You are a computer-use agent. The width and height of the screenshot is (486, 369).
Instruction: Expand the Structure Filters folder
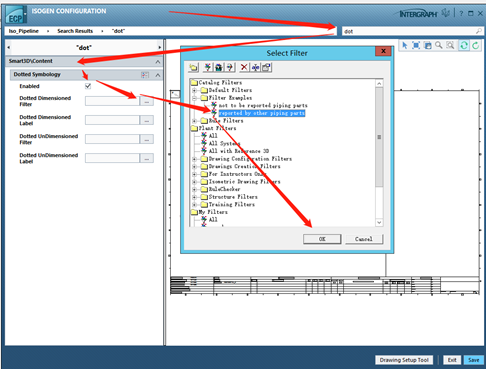tap(194, 197)
